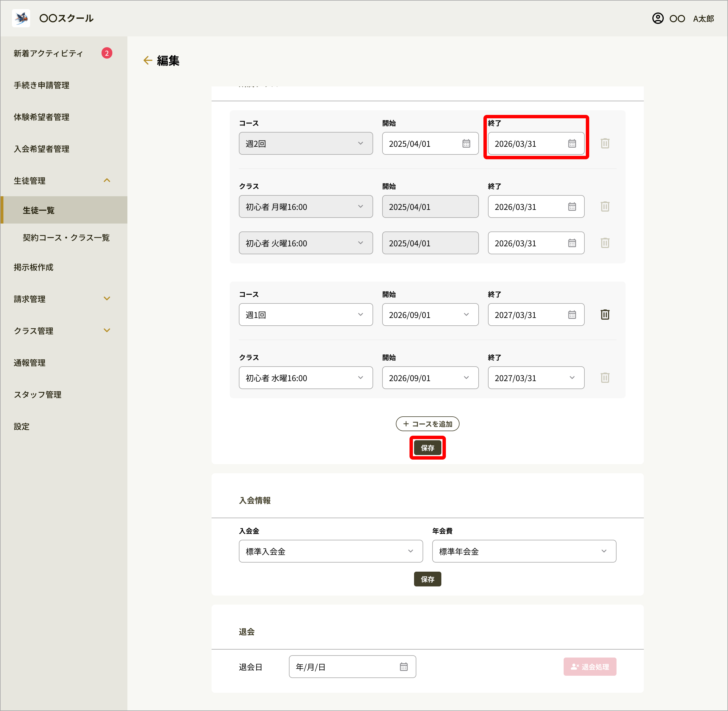
Task: Click 保存 below コースを追加
Action: (x=427, y=448)
